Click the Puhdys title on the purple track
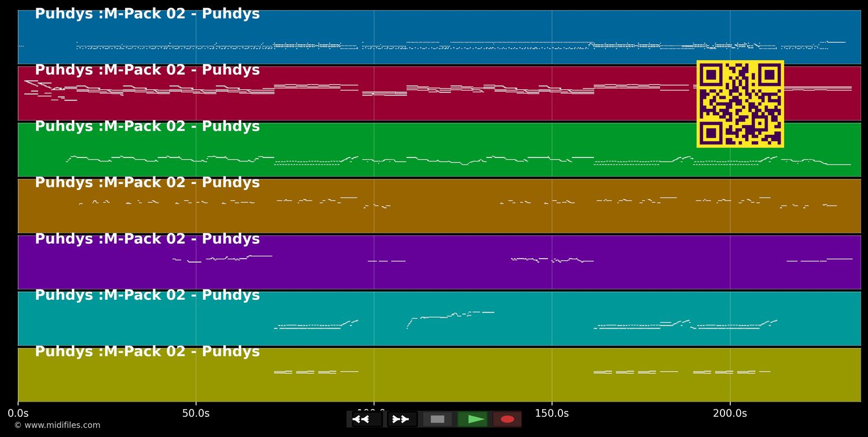The width and height of the screenshot is (868, 437). [148, 239]
